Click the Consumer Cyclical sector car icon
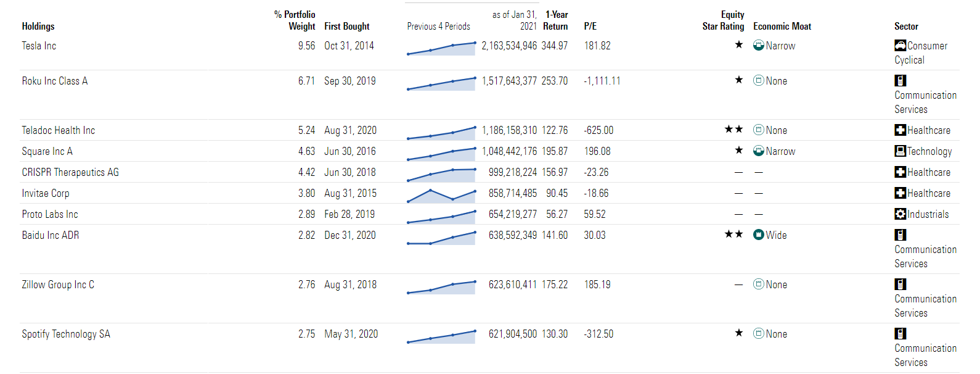Viewport: 980px width, 374px height. click(x=900, y=45)
